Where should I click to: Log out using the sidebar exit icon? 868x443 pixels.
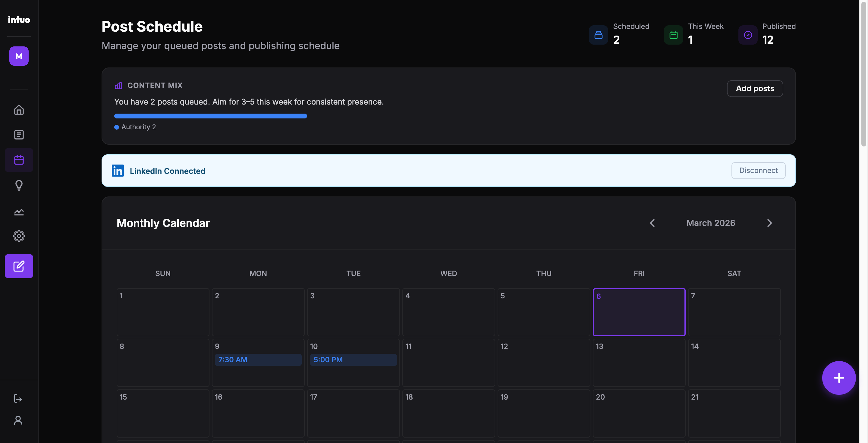(x=18, y=398)
